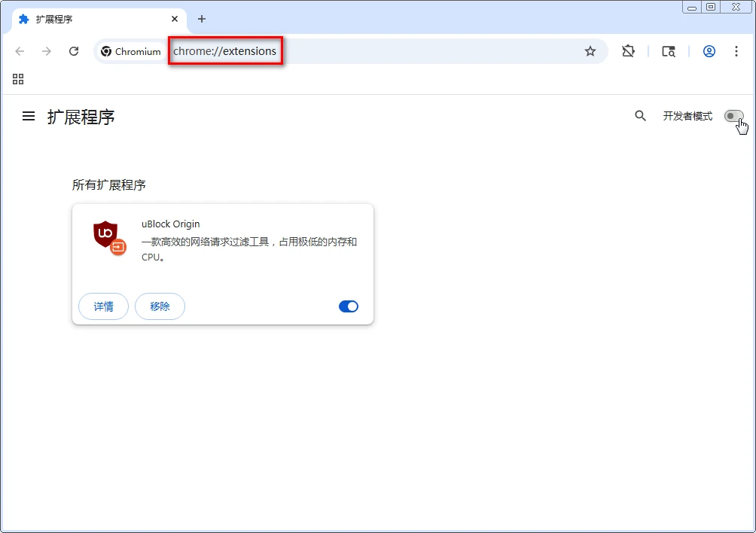Minimize the Chromium window

[692, 7]
